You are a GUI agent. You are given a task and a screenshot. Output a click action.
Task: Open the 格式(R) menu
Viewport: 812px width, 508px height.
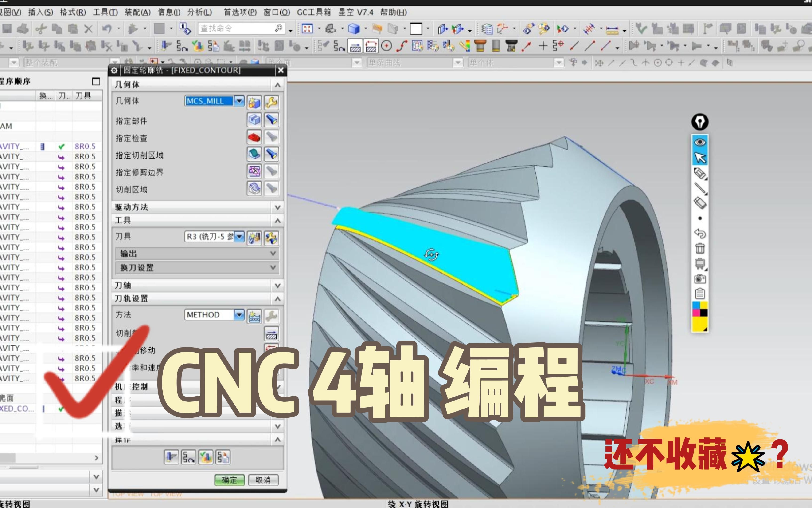click(x=73, y=12)
